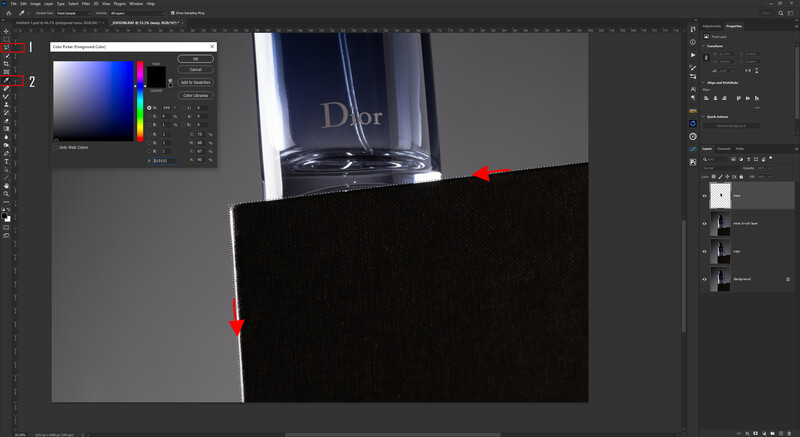
Task: Open Color Libraries
Action: point(195,95)
